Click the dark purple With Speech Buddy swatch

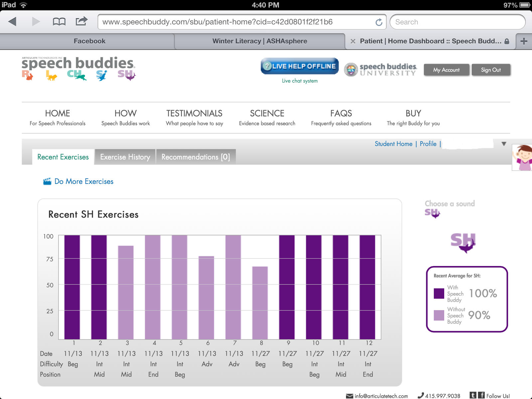point(439,294)
